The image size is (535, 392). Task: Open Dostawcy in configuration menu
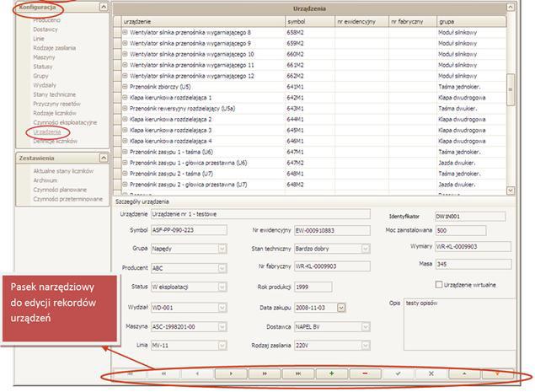pos(45,30)
